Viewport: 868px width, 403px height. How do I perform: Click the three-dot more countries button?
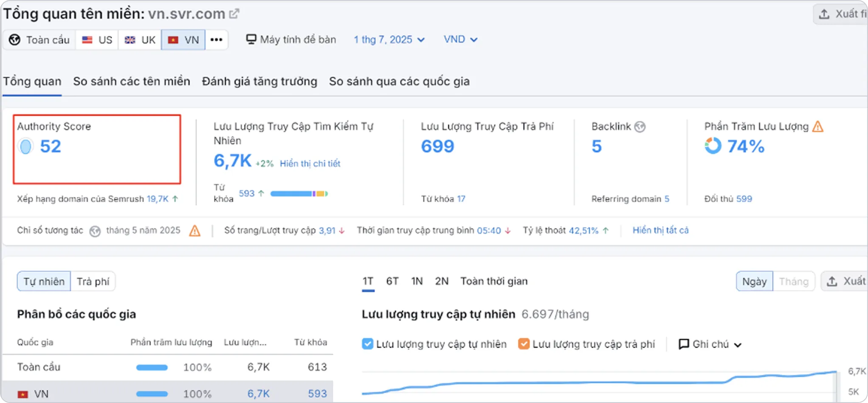click(217, 39)
